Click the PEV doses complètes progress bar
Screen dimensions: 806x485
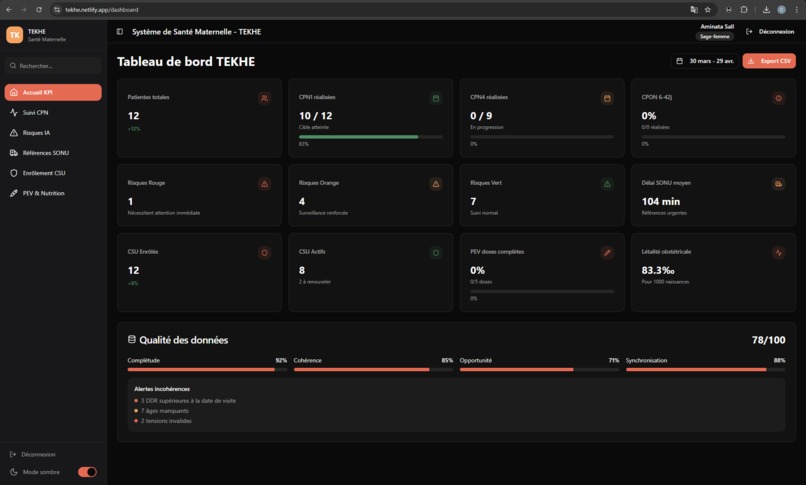(542, 291)
